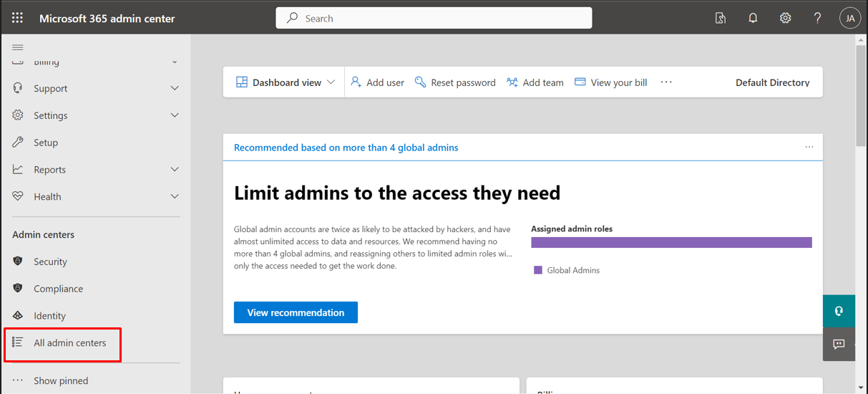Click the Dashboard view grid icon
This screenshot has width=868, height=394.
pyautogui.click(x=242, y=82)
